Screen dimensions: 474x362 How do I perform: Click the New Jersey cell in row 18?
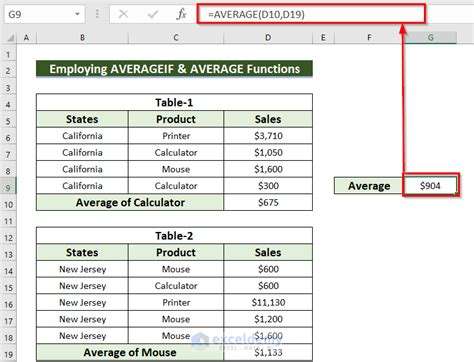(x=82, y=336)
